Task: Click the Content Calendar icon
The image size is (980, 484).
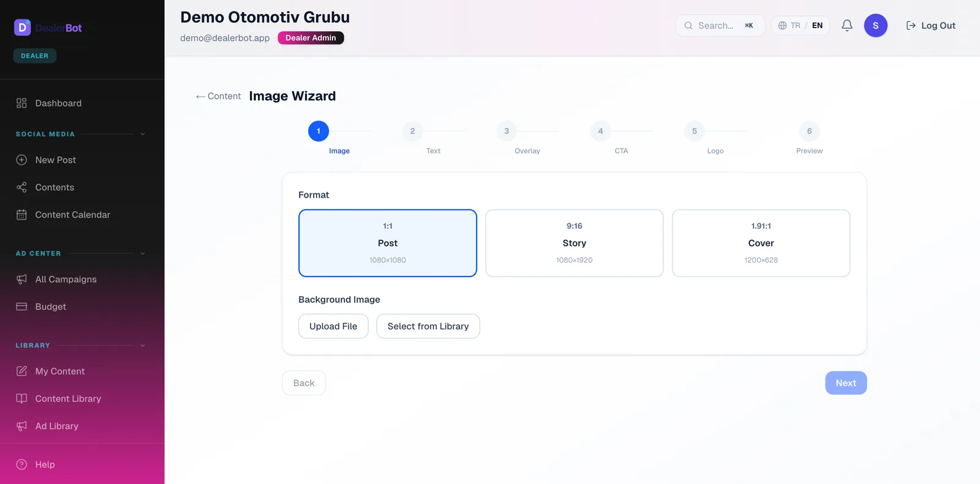Action: (x=21, y=215)
